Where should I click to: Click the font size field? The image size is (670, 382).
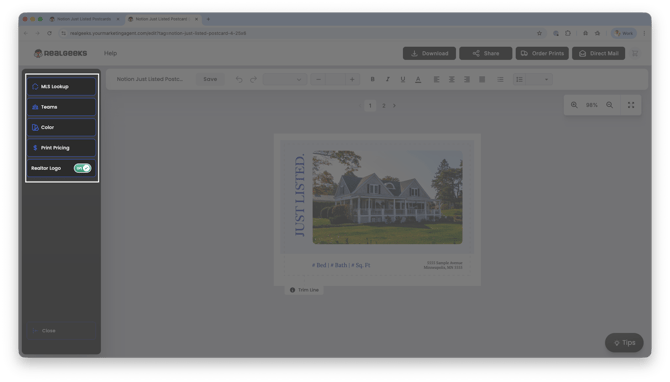tap(335, 79)
